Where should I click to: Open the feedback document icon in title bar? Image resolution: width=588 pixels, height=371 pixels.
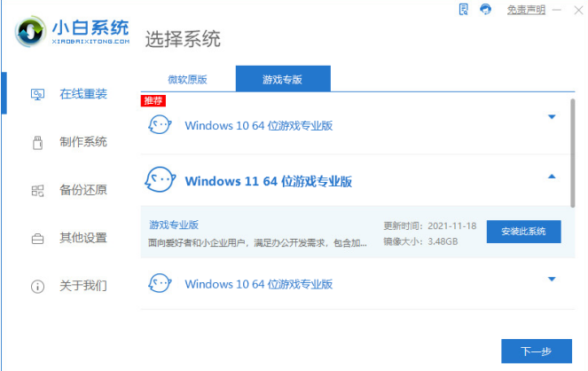point(464,10)
